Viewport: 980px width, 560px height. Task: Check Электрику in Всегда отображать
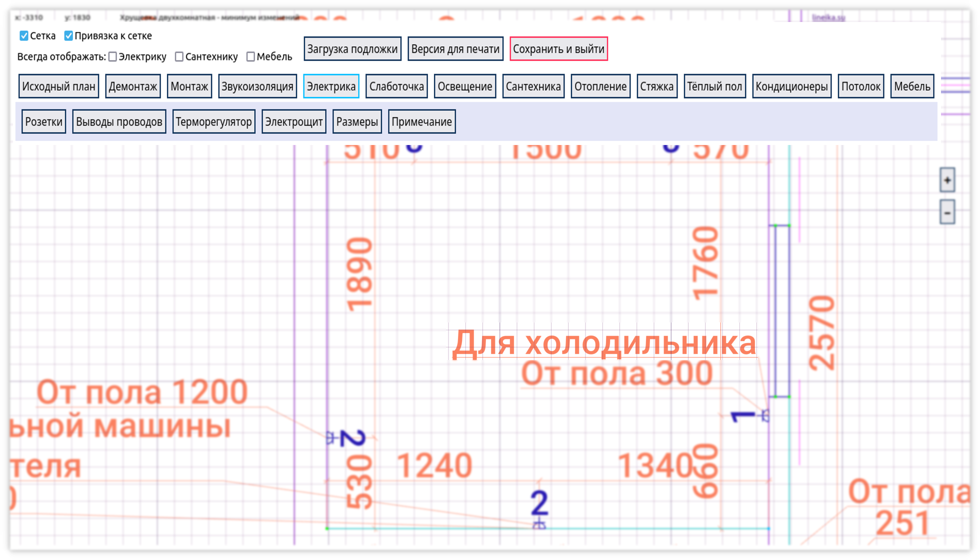click(x=112, y=56)
